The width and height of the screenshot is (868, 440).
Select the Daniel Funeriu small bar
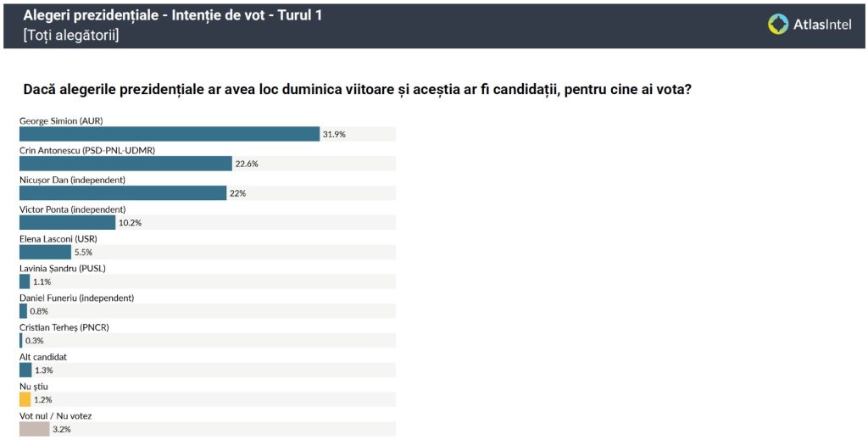click(24, 311)
